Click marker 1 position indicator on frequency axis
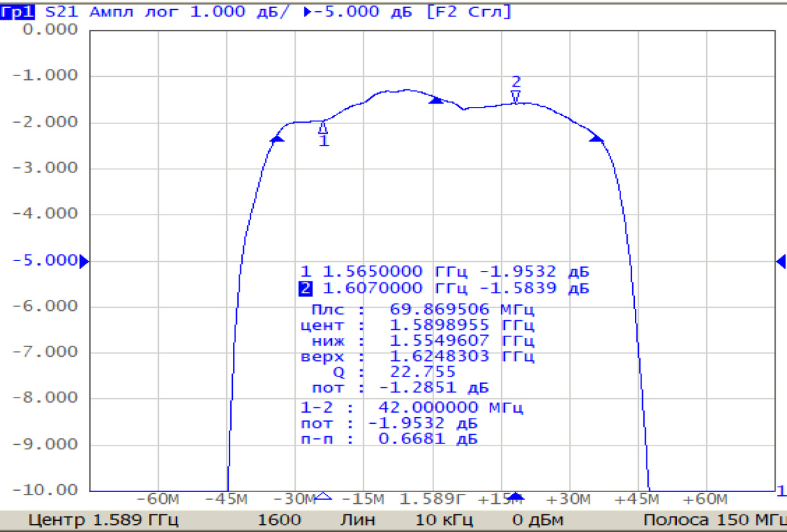 click(x=323, y=497)
